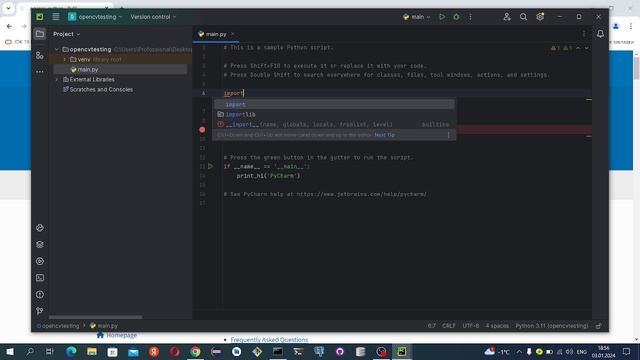Open the opencvtesting project dropdown
This screenshot has height=360, width=640.
[96, 17]
